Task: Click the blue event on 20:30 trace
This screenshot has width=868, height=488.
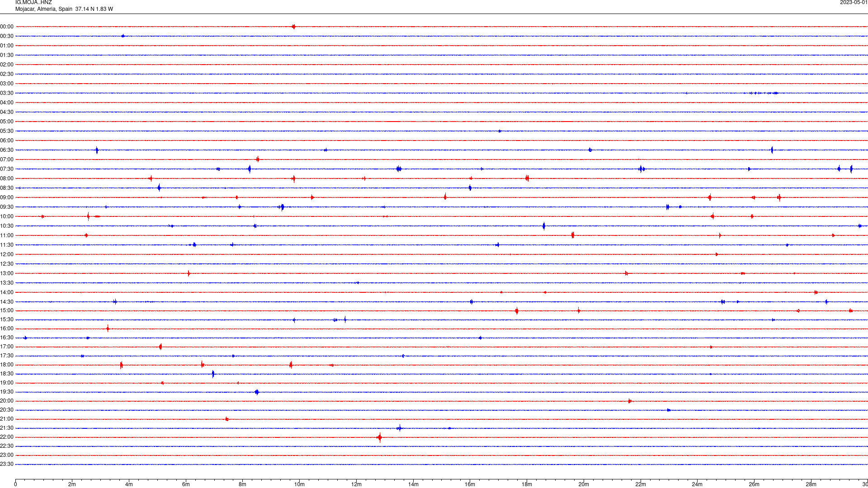Action: (x=669, y=410)
